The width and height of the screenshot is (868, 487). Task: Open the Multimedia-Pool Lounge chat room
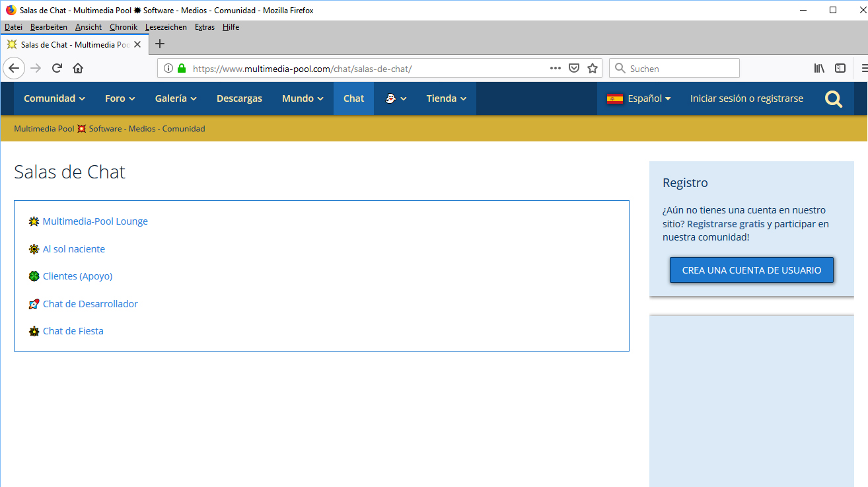pyautogui.click(x=95, y=221)
